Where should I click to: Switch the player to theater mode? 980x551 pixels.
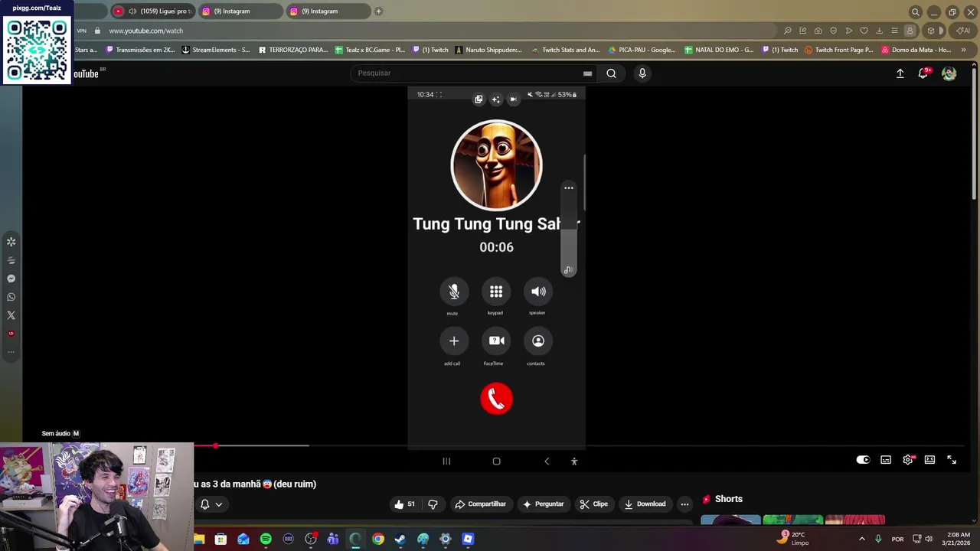pyautogui.click(x=929, y=460)
